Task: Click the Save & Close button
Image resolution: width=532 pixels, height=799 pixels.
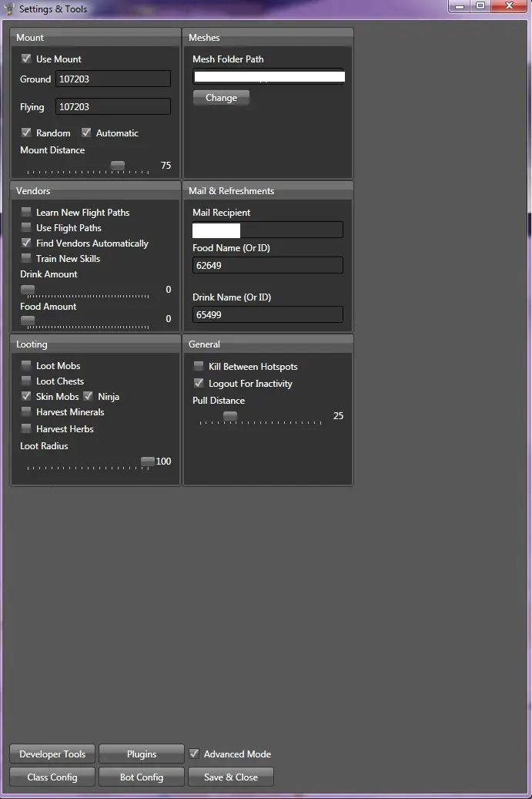Action: (231, 777)
